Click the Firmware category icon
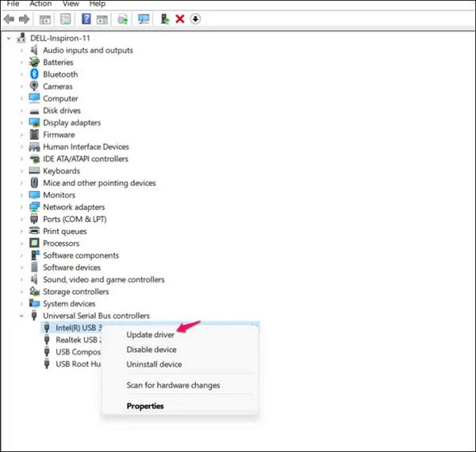Screen dimensions: 476x452 pos(34,134)
